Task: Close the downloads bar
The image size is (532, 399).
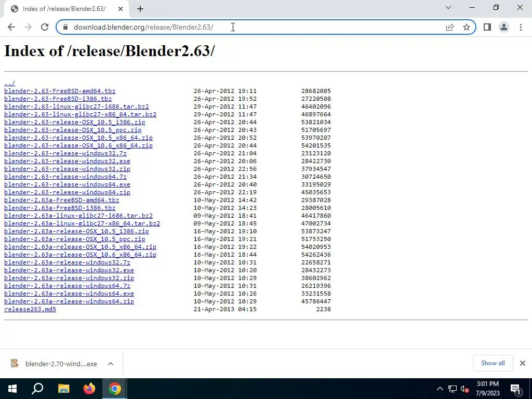Action: 523,363
